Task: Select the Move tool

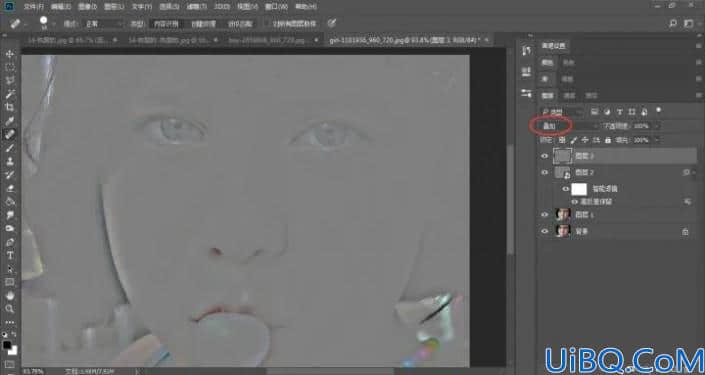Action: (10, 54)
